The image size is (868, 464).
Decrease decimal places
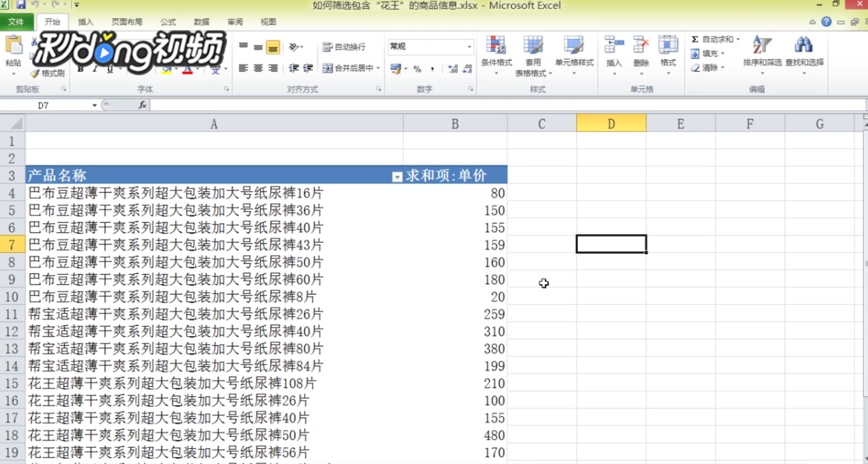click(x=467, y=69)
